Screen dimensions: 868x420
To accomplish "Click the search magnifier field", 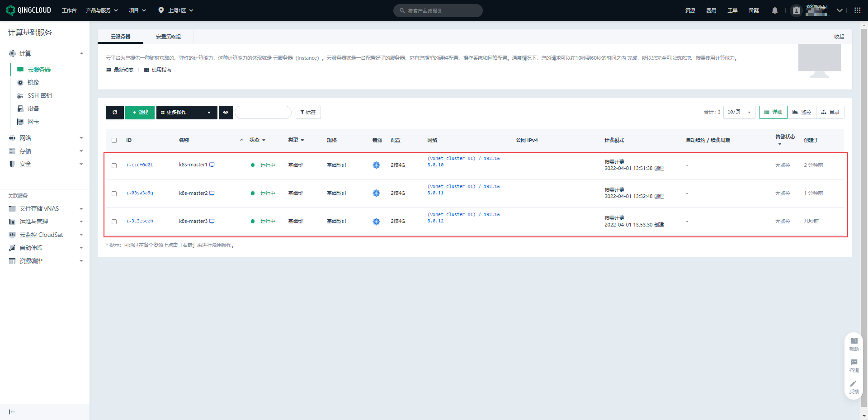I will point(438,10).
